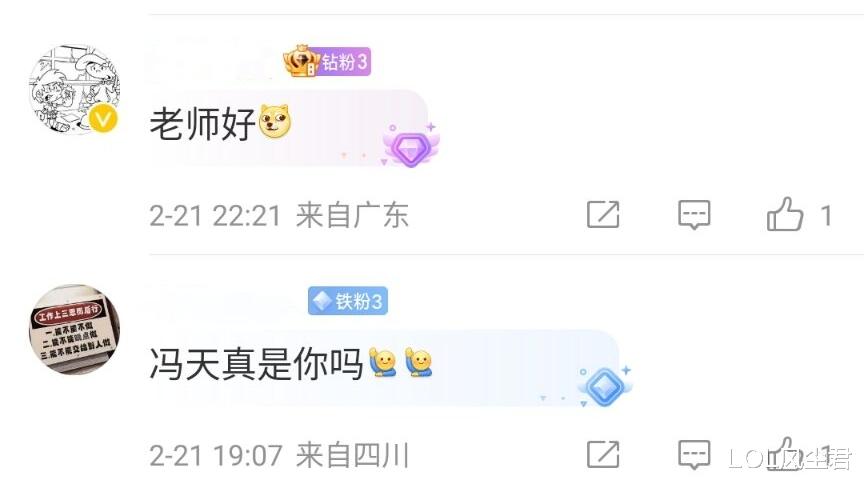Tap the doge emoji in comment
This screenshot has width=864, height=486.
click(275, 122)
